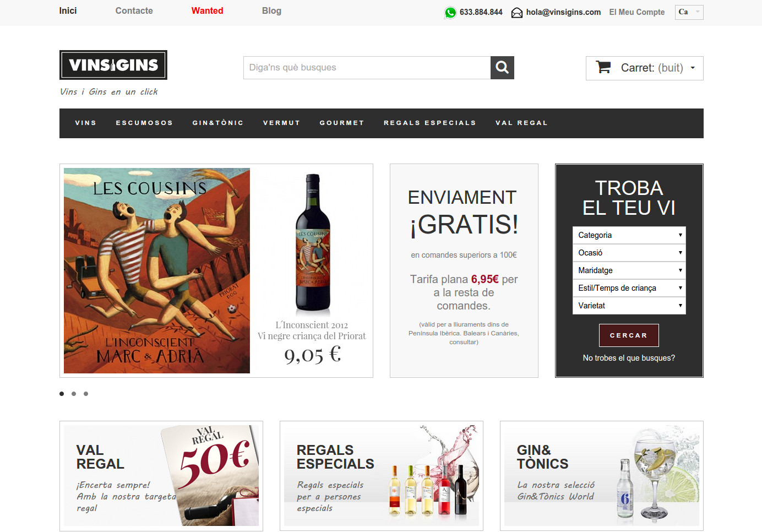Open the Ocasió dropdown
Screen dimensions: 762x532
pos(629,253)
